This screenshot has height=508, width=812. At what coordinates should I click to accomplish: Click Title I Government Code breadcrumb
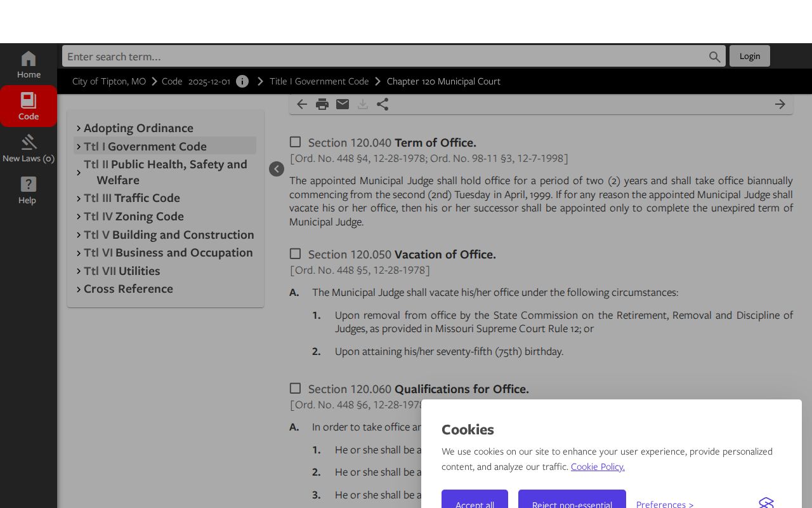[x=319, y=81]
